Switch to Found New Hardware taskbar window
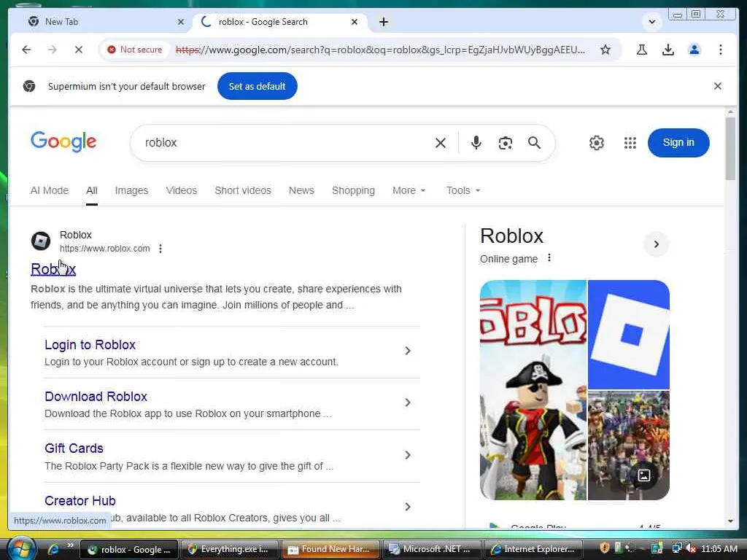This screenshot has height=560, width=747. point(330,549)
